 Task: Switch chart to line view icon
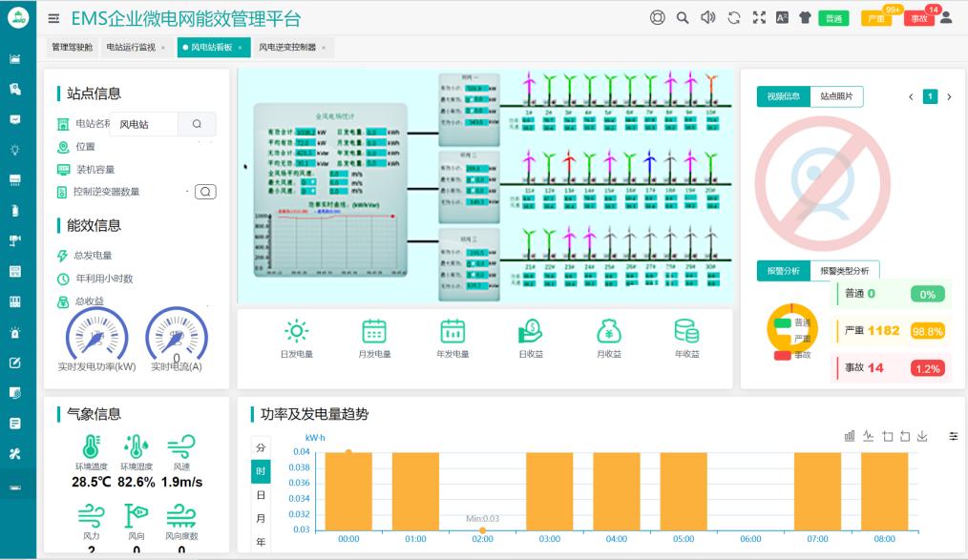point(868,436)
